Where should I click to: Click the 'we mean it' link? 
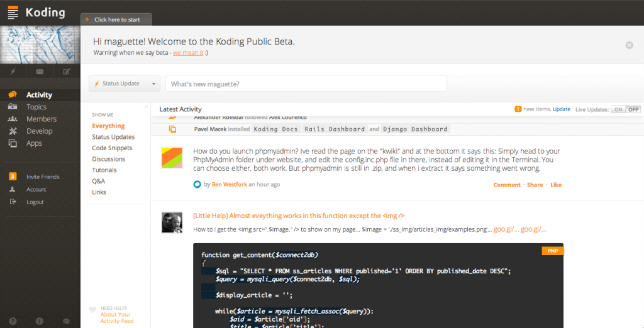click(x=188, y=53)
